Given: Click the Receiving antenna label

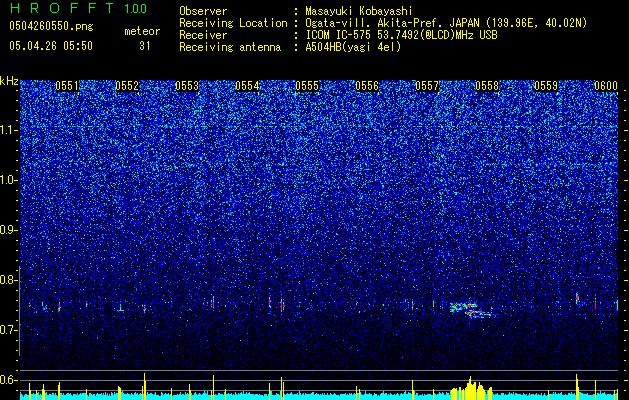Looking at the screenshot, I should (x=230, y=47).
